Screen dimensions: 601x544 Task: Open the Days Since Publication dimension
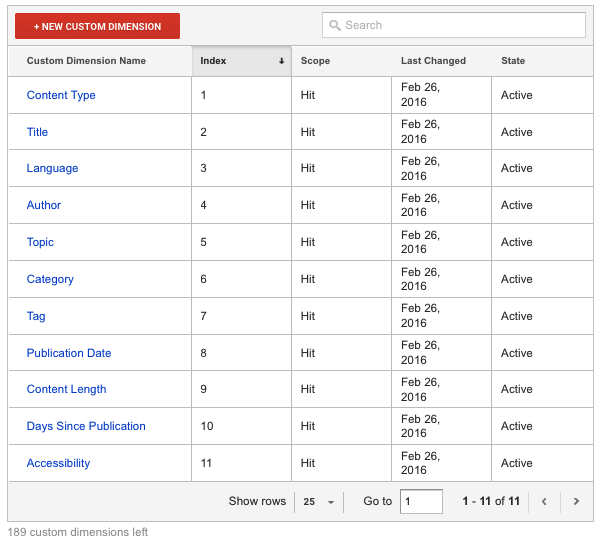tap(86, 426)
